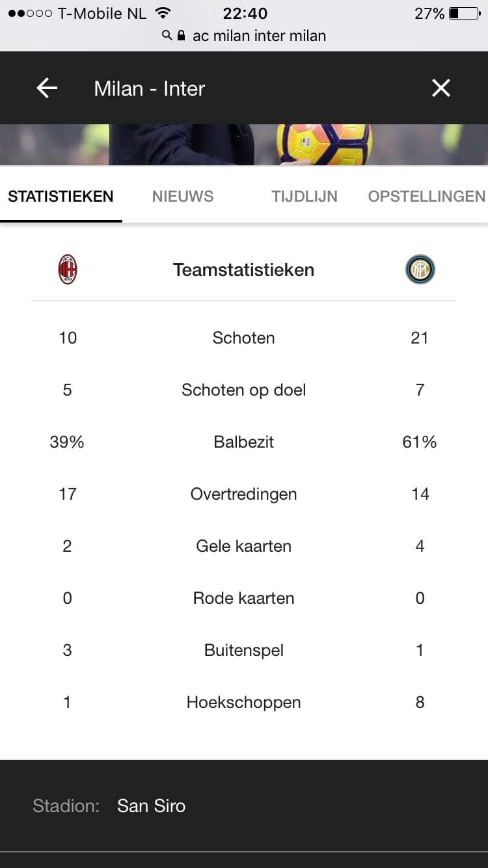Open the San Siro stadium link

pos(151,806)
